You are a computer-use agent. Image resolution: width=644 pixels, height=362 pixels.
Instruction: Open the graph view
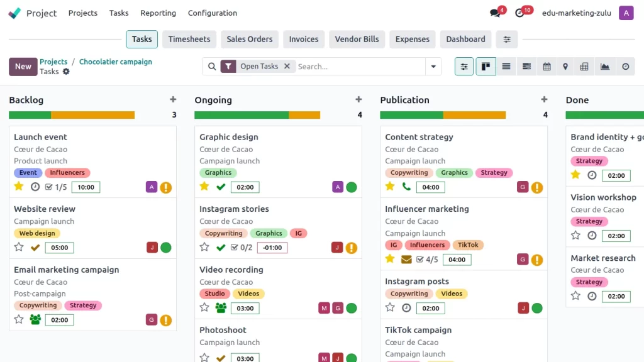605,67
